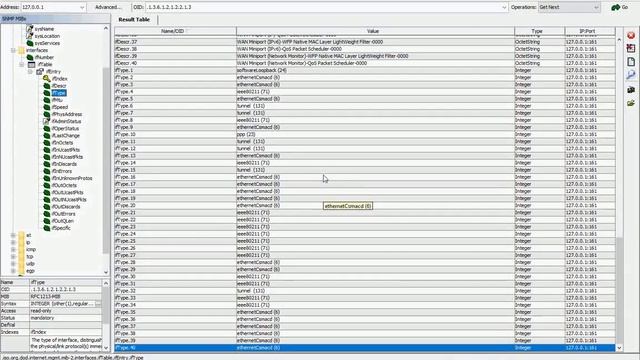Image resolution: width=640 pixels, height=360 pixels.
Task: Click the leaf icon beside ifNumber
Action: click(30, 57)
